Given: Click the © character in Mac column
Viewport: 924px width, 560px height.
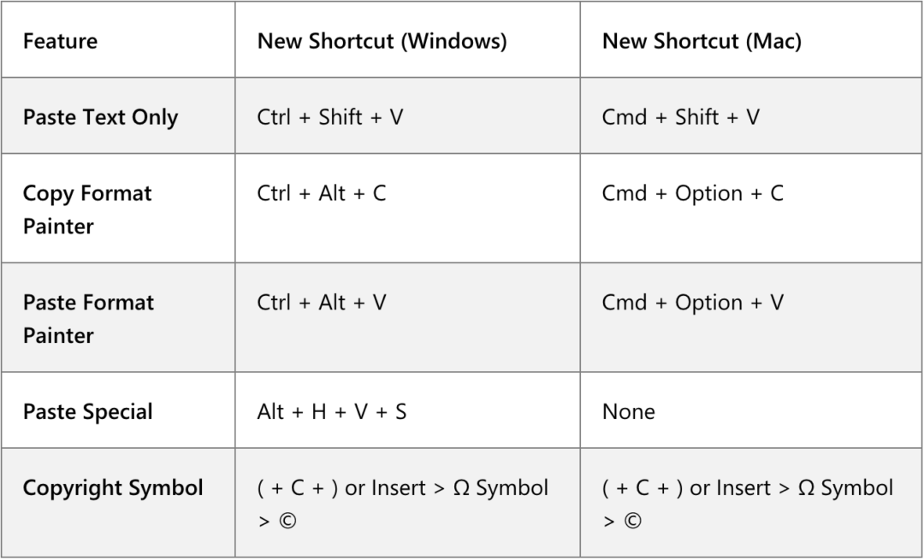Looking at the screenshot, I should pyautogui.click(x=632, y=521).
